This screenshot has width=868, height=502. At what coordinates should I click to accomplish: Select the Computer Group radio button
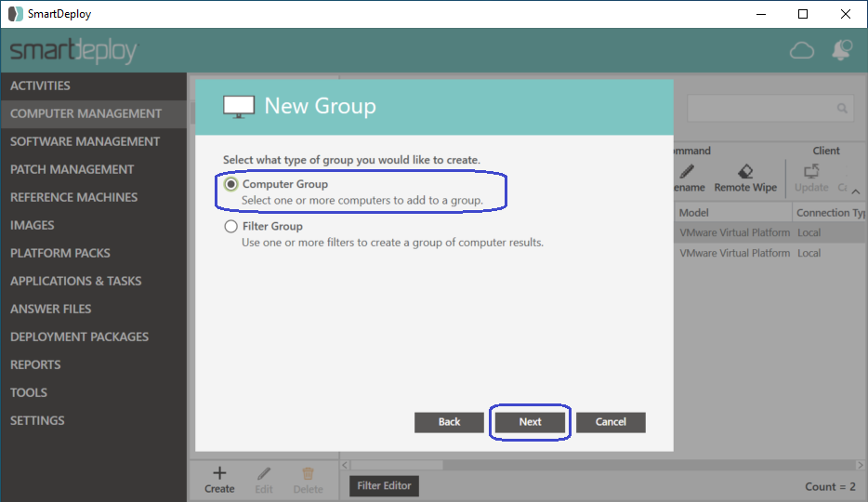[230, 184]
